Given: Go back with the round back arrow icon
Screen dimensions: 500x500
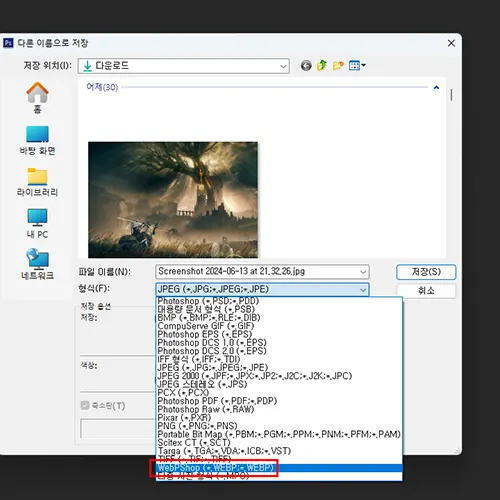Looking at the screenshot, I should (x=306, y=66).
